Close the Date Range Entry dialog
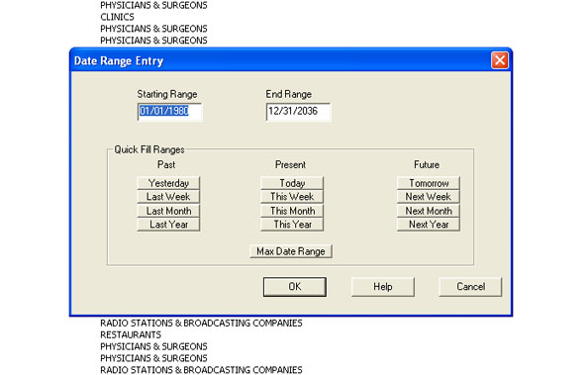Viewport: 588px width, 375px height. coord(500,60)
